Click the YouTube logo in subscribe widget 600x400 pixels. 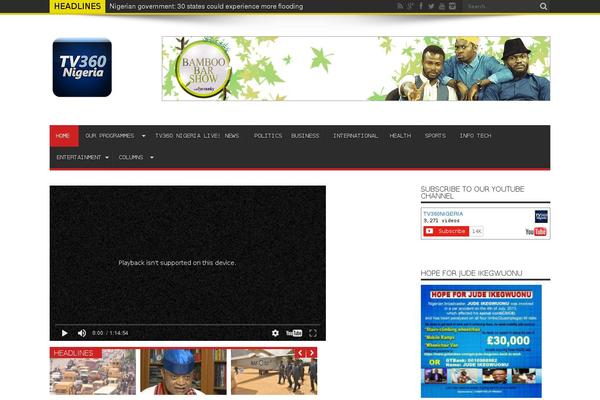(536, 232)
